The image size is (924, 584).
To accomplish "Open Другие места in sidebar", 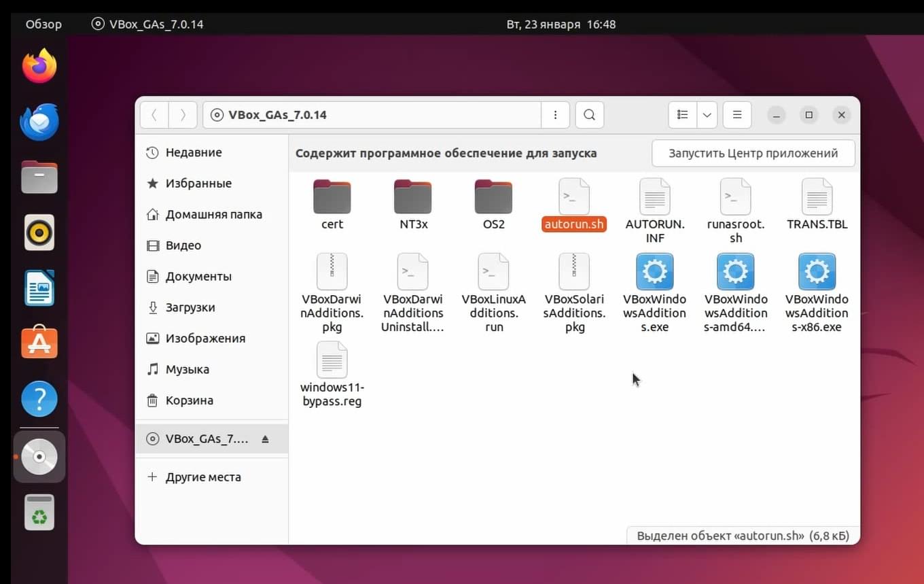I will pos(211,477).
